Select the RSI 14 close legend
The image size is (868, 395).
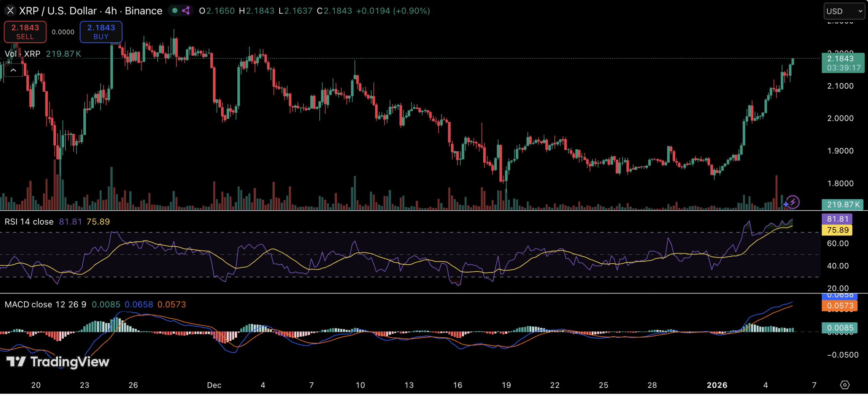pos(29,222)
